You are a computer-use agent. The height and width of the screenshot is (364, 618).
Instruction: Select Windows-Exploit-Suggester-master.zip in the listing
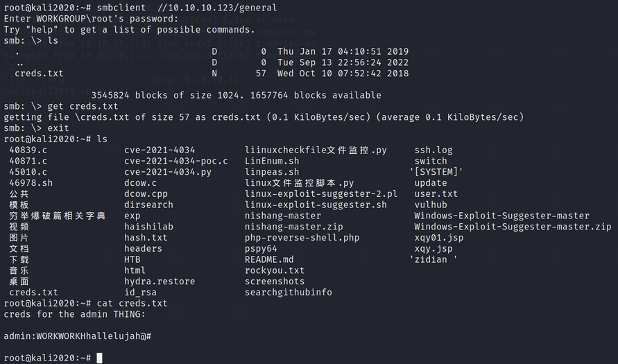pyautogui.click(x=513, y=227)
